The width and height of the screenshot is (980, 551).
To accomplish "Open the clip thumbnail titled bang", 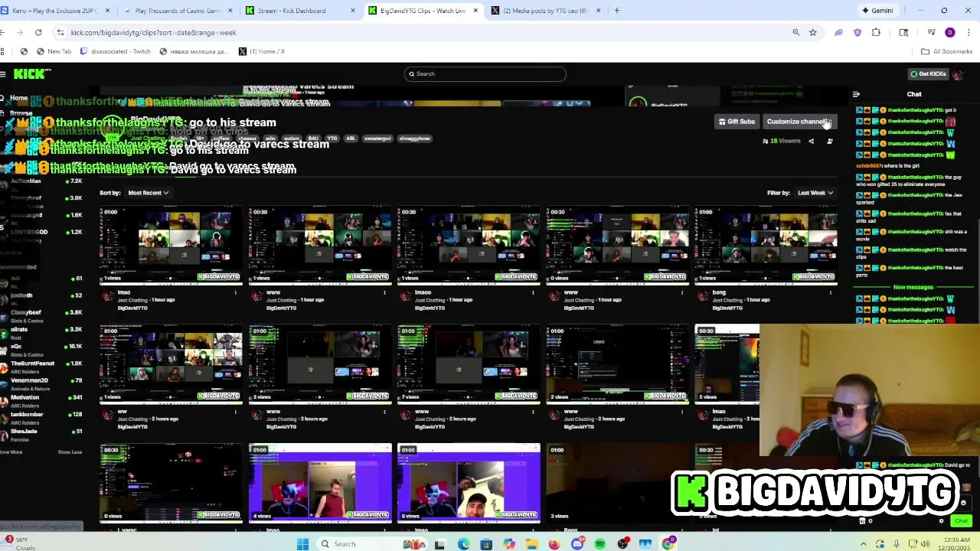I will 766,245.
